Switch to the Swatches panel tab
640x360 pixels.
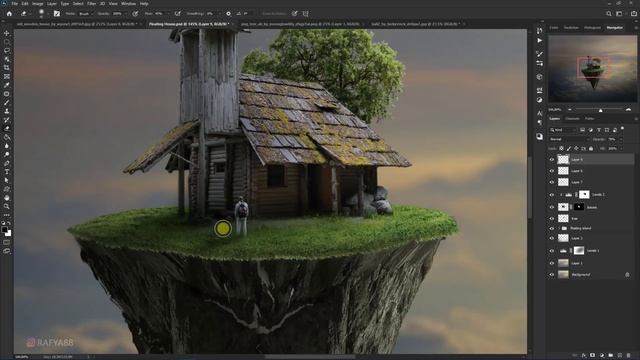point(571,28)
